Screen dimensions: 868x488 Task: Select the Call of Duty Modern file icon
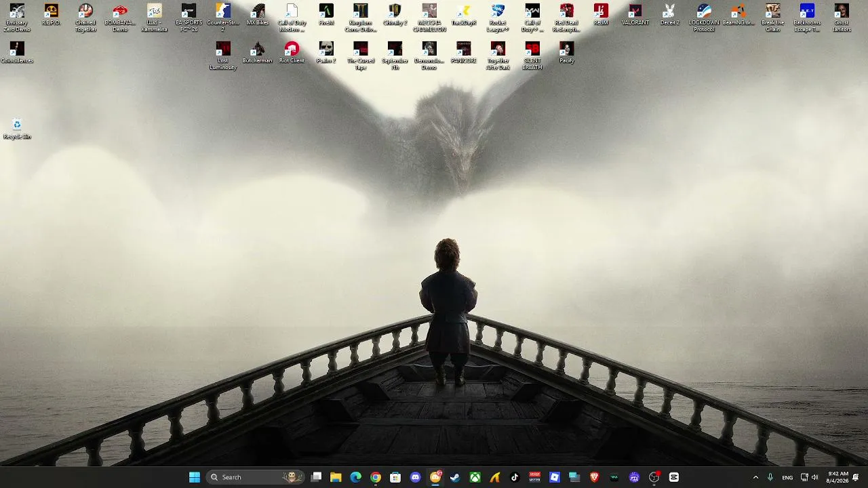(292, 18)
